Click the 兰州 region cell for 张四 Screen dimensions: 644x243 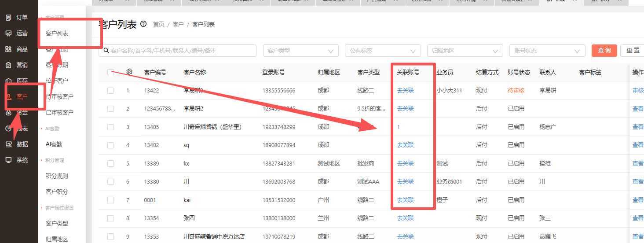point(323,218)
